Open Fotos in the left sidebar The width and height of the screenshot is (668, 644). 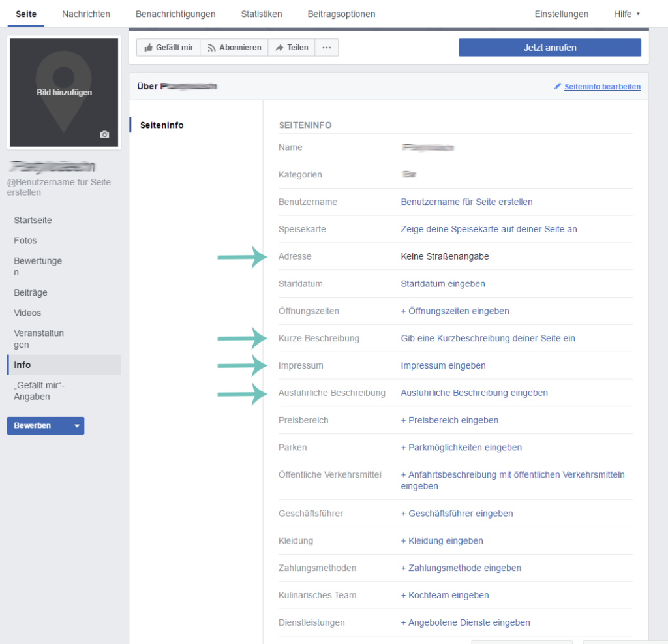[25, 240]
